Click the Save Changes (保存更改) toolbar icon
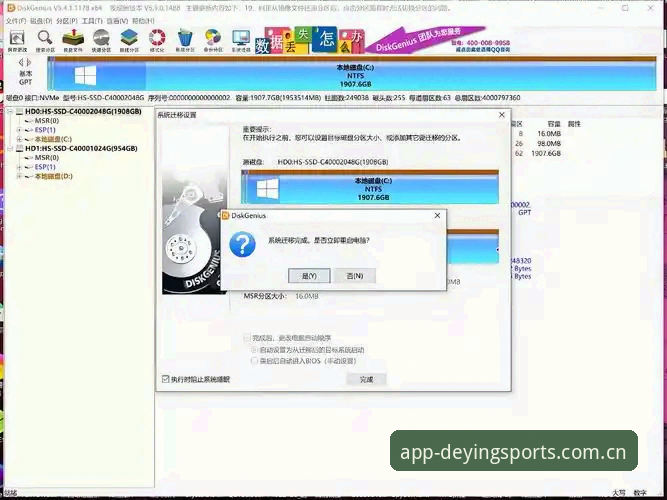 (x=17, y=38)
